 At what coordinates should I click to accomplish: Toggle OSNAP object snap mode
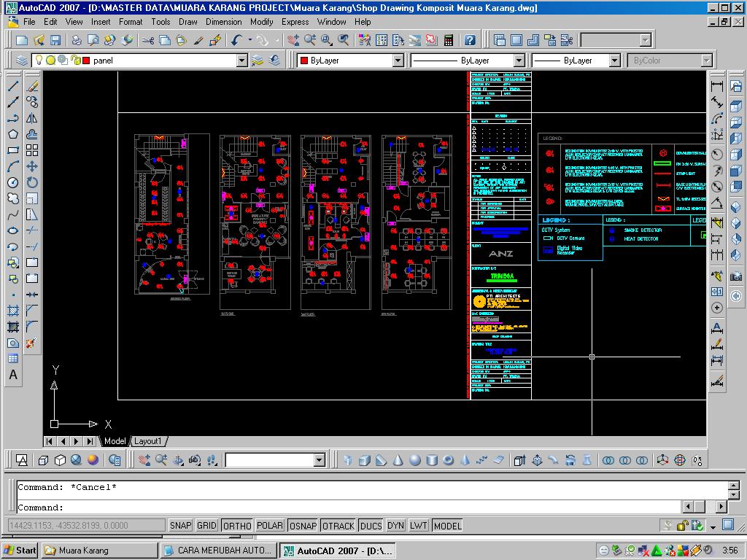pyautogui.click(x=302, y=526)
